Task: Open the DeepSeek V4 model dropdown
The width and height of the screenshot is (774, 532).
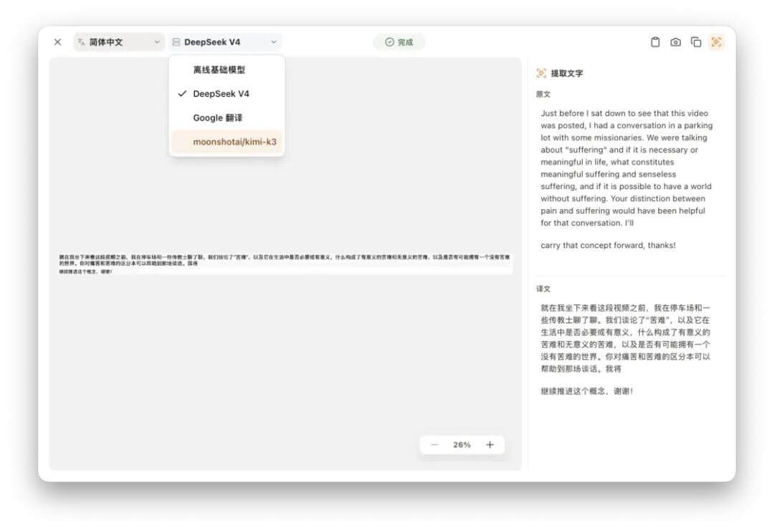Action: (x=224, y=42)
